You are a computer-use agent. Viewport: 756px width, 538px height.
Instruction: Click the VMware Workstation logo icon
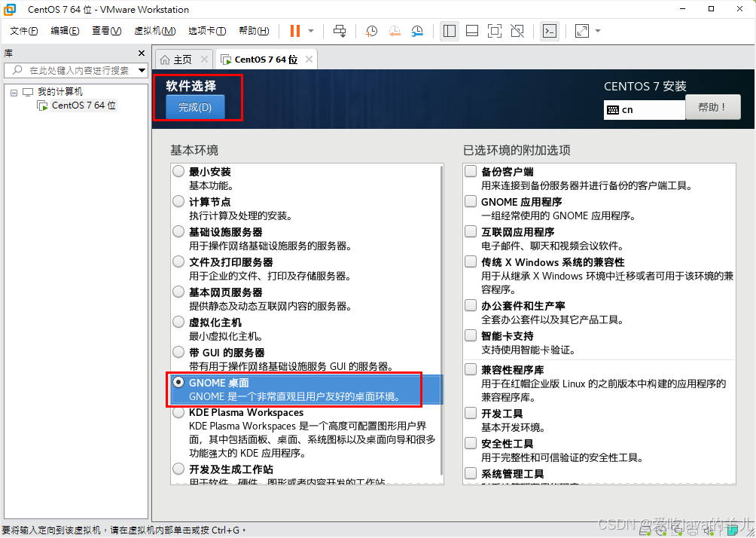click(x=9, y=9)
